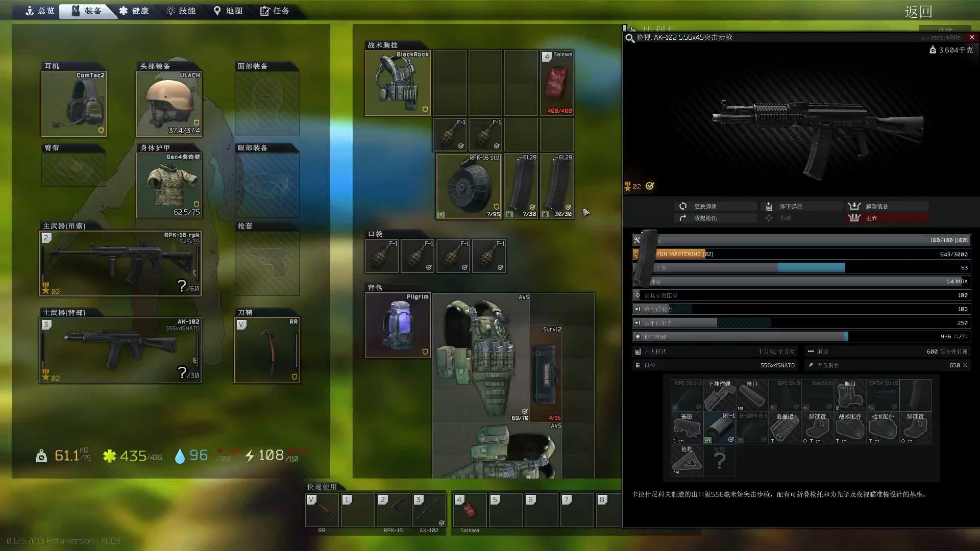Click the 前握把 foregrip mod slot
Viewport: 980px width, 551px height.
(x=785, y=428)
